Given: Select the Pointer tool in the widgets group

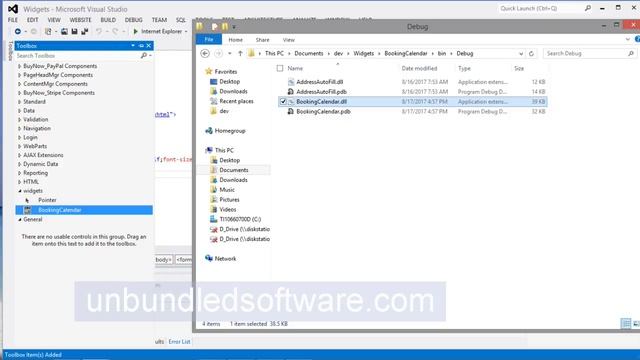Looking at the screenshot, I should pos(47,200).
